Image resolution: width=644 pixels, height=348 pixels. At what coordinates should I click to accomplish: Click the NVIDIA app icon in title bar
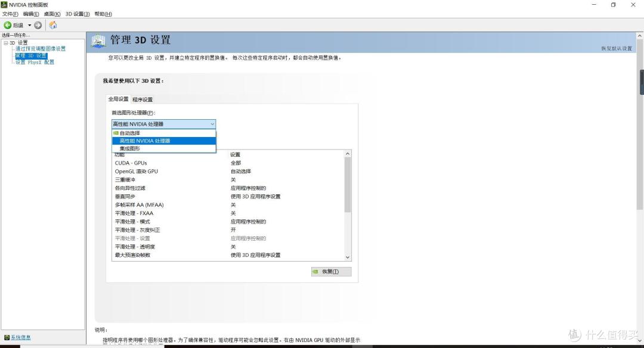[4, 5]
